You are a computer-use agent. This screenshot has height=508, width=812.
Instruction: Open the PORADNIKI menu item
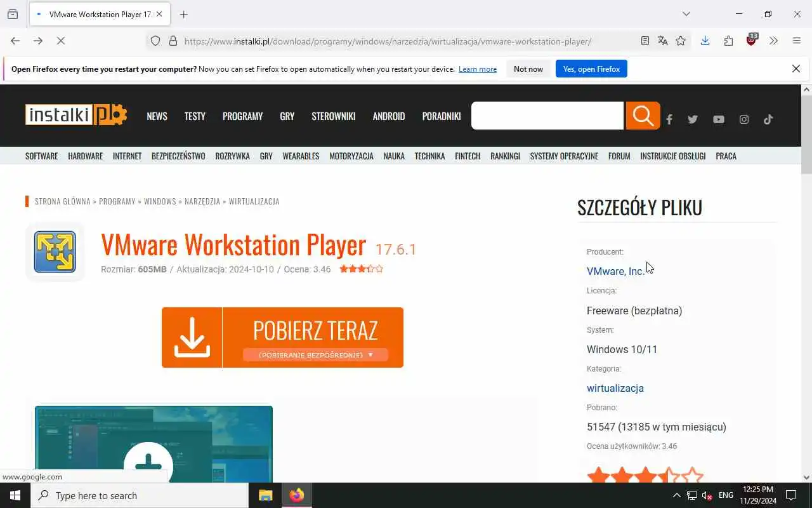(442, 116)
